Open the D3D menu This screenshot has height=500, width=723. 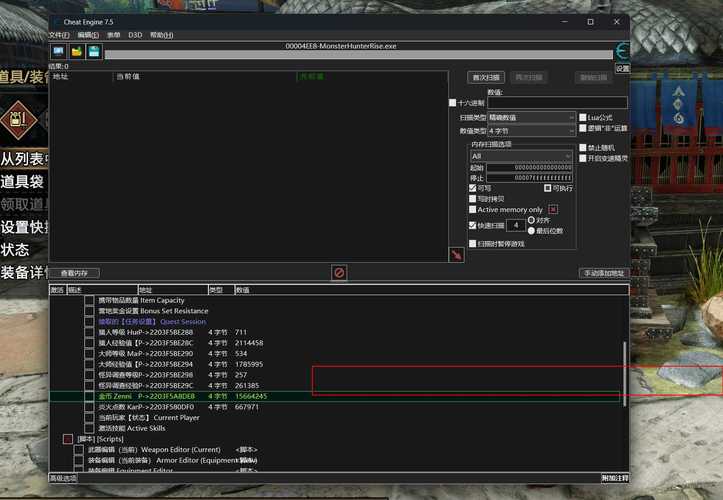tap(135, 35)
